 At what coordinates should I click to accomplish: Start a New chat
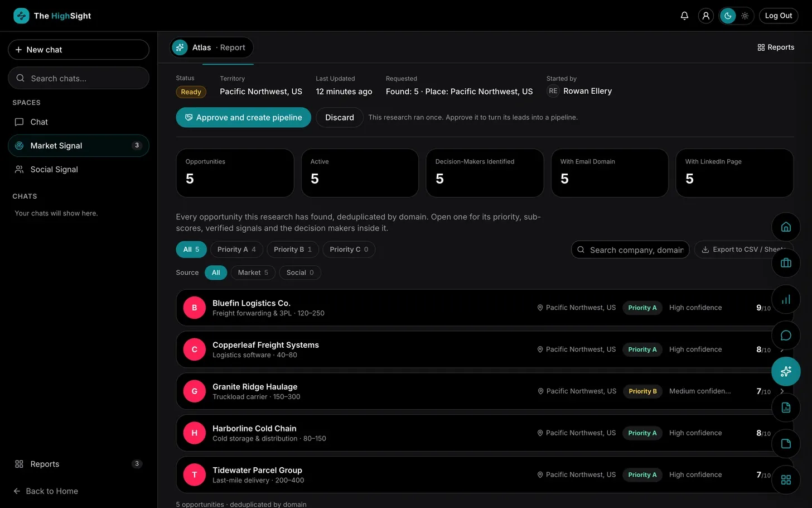click(x=79, y=50)
